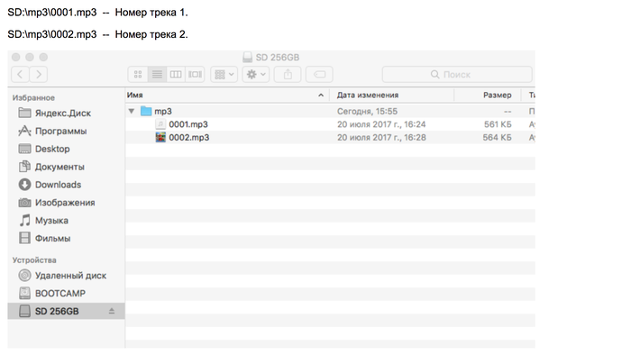
Task: Select the 0001.mp3 file
Action: (x=188, y=124)
